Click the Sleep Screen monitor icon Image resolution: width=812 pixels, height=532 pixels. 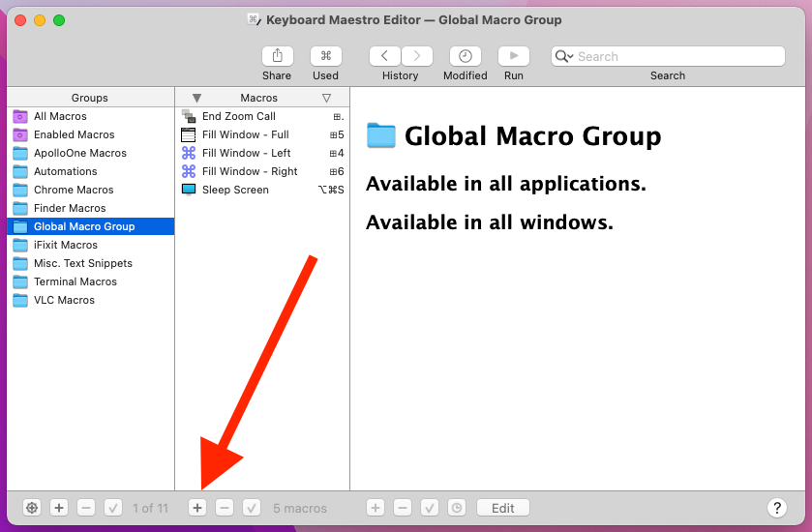(189, 190)
